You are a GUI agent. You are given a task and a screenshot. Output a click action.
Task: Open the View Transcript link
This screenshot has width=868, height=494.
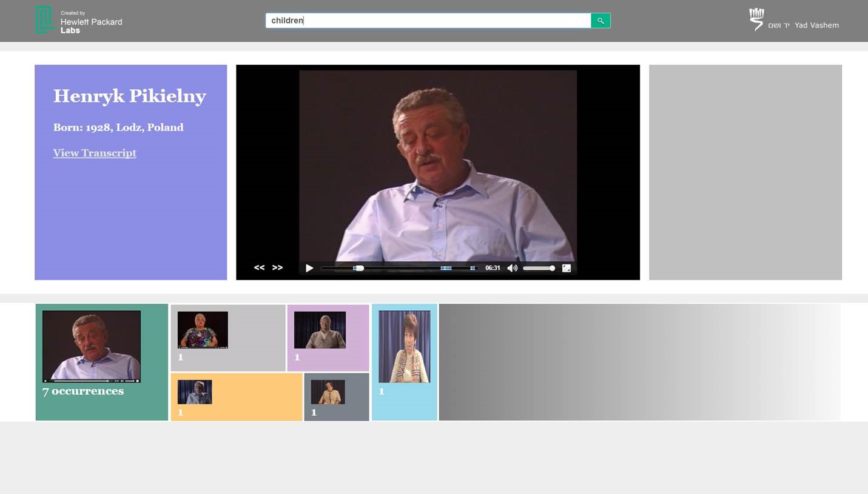click(x=95, y=153)
